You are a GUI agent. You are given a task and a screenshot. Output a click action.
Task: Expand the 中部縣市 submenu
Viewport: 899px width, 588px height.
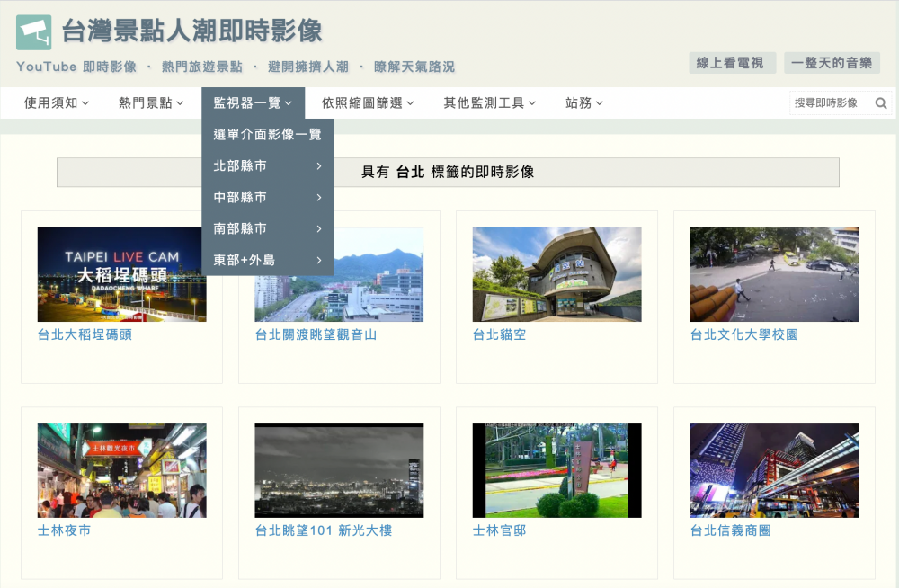(x=267, y=198)
